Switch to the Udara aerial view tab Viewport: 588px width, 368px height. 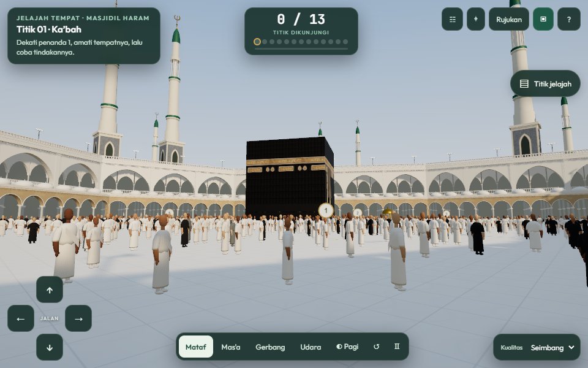(311, 347)
